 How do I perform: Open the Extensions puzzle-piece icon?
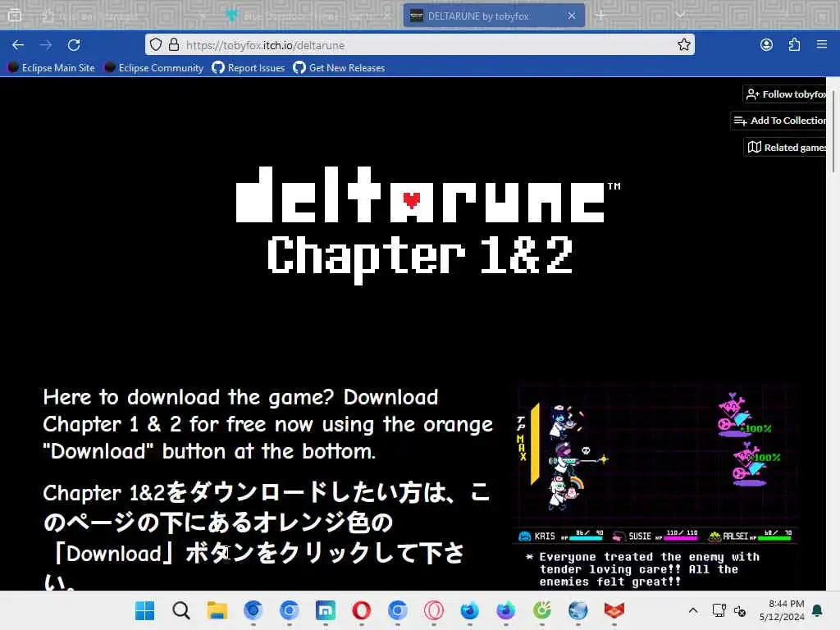coord(794,44)
